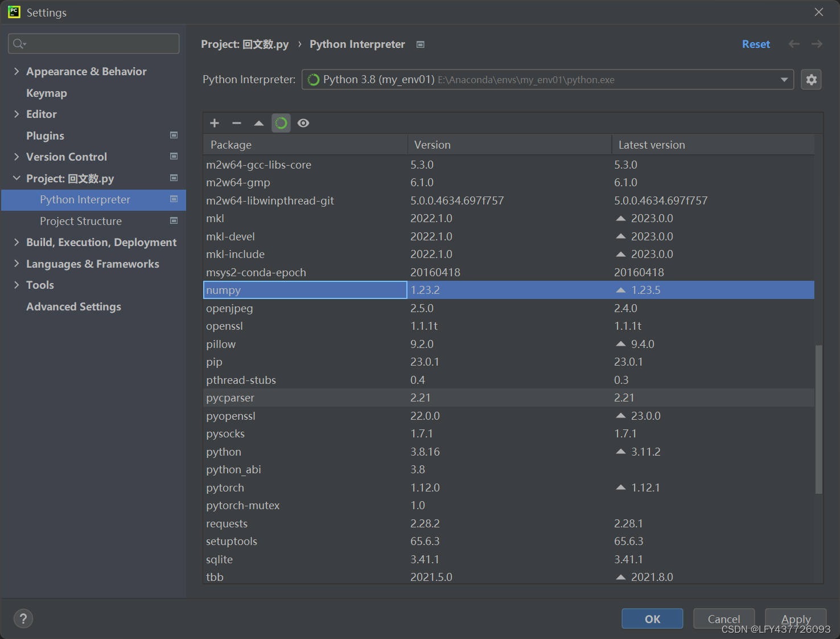Click the install package plus icon

[x=215, y=123]
